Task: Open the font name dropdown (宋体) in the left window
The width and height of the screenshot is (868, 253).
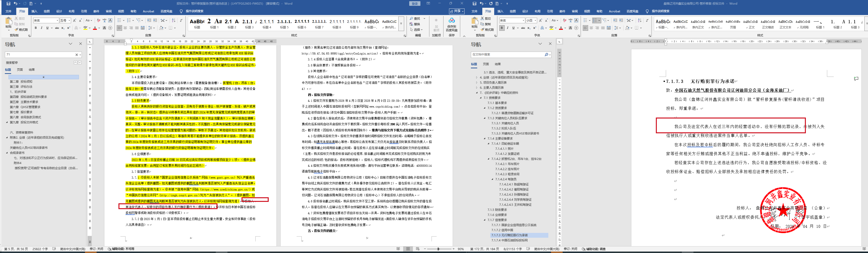Action: 58,21
